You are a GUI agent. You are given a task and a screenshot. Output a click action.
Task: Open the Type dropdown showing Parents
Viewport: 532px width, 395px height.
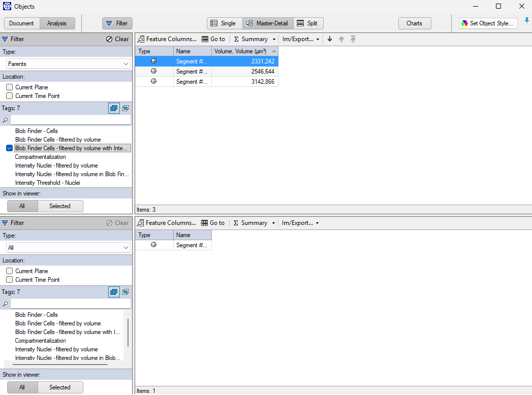click(68, 63)
